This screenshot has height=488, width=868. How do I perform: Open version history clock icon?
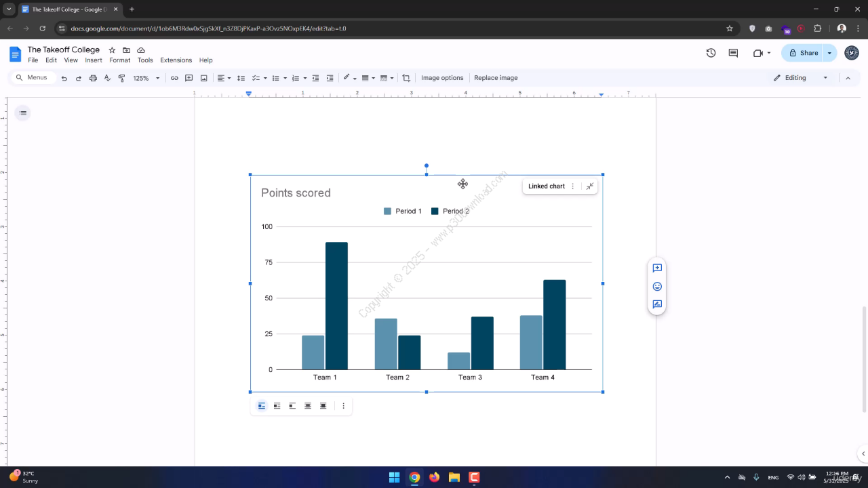711,53
